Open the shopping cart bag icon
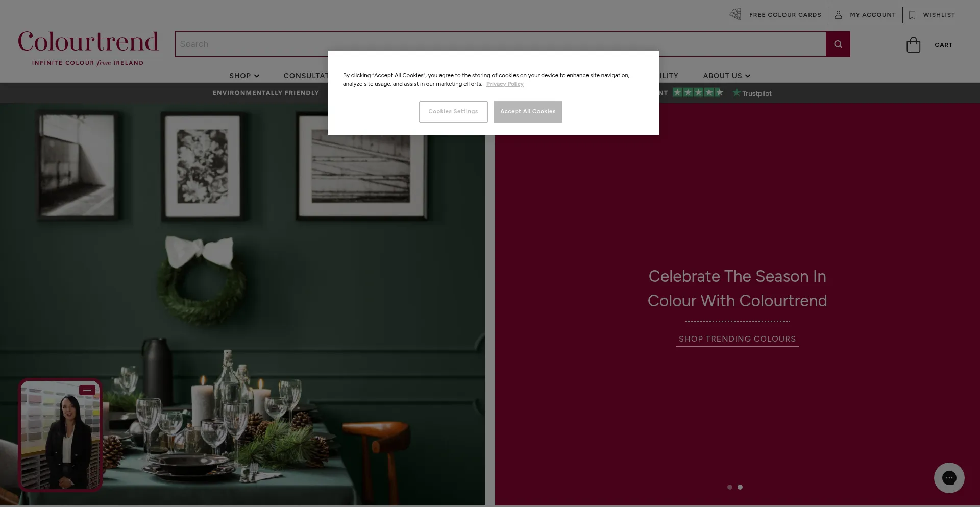980x507 pixels. click(913, 45)
